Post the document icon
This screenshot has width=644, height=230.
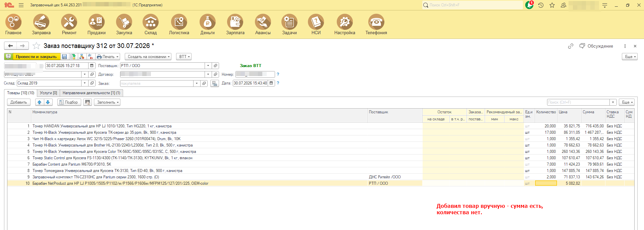pos(73,57)
